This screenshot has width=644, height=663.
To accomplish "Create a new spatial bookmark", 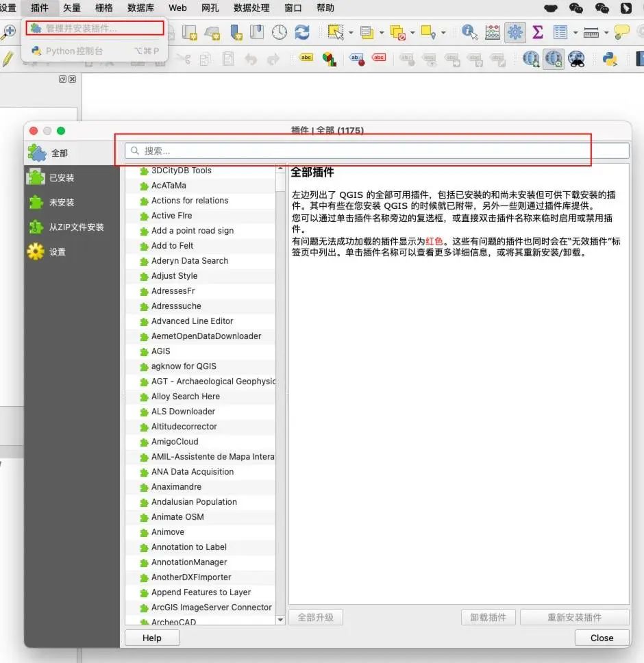I will click(236, 32).
